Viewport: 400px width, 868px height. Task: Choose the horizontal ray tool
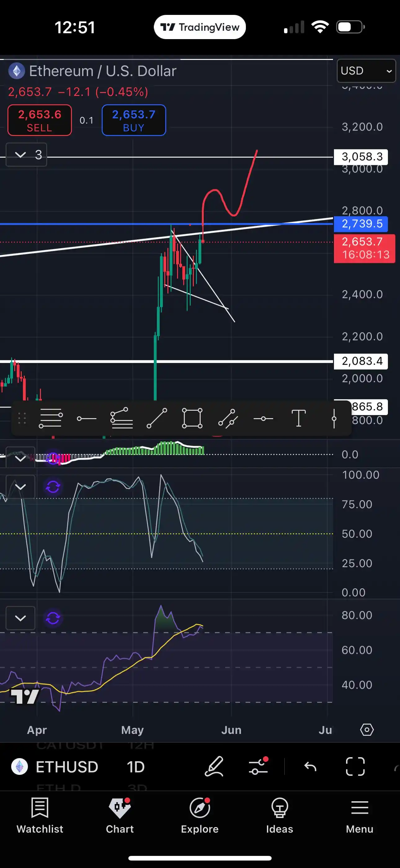[x=87, y=418]
